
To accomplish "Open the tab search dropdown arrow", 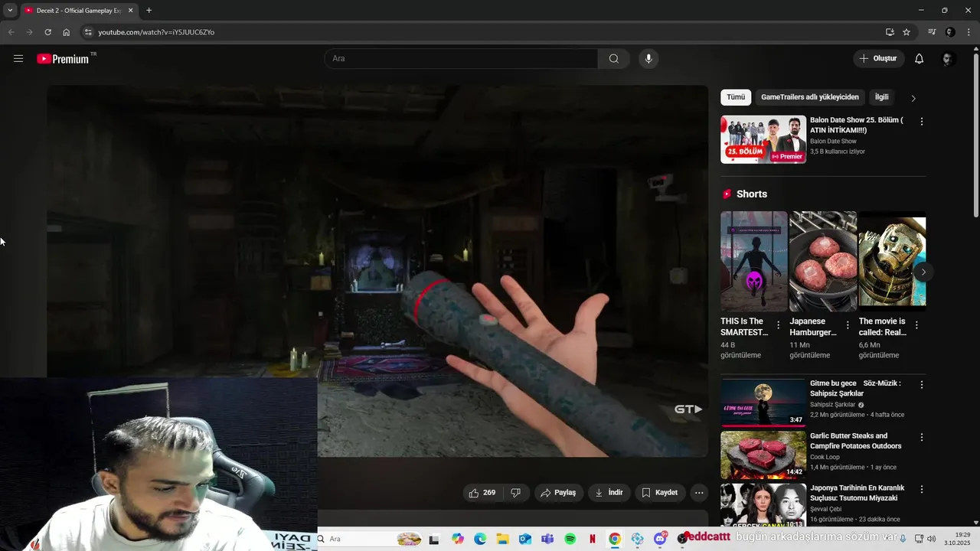I will [10, 10].
